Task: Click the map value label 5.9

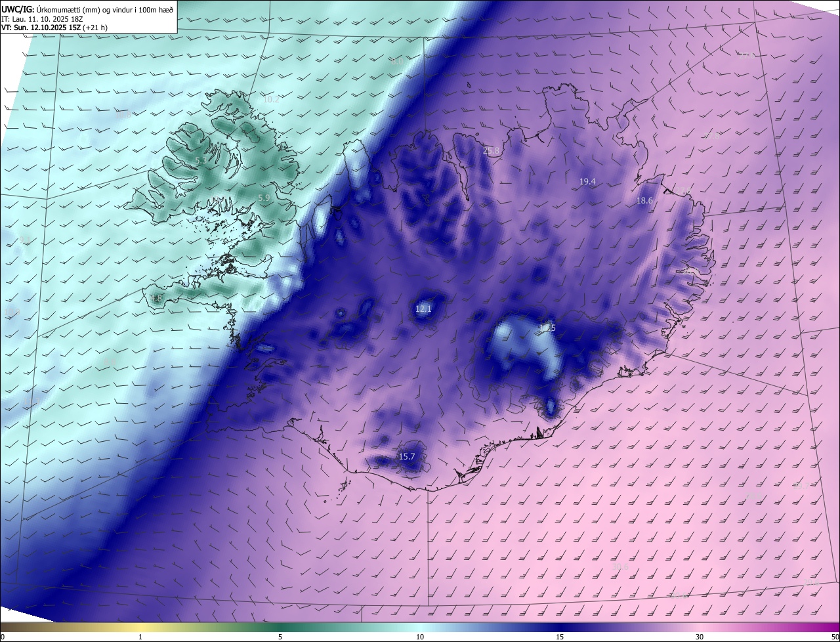Action: coord(264,198)
